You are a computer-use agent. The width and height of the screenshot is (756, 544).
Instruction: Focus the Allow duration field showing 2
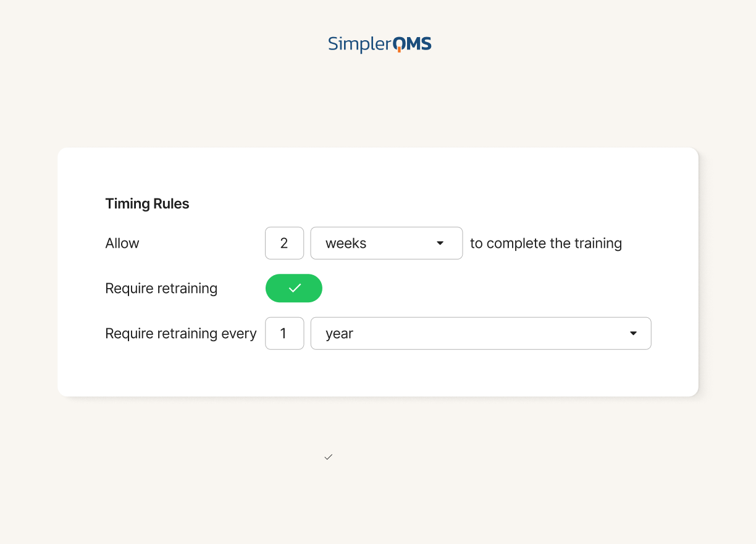tap(284, 243)
